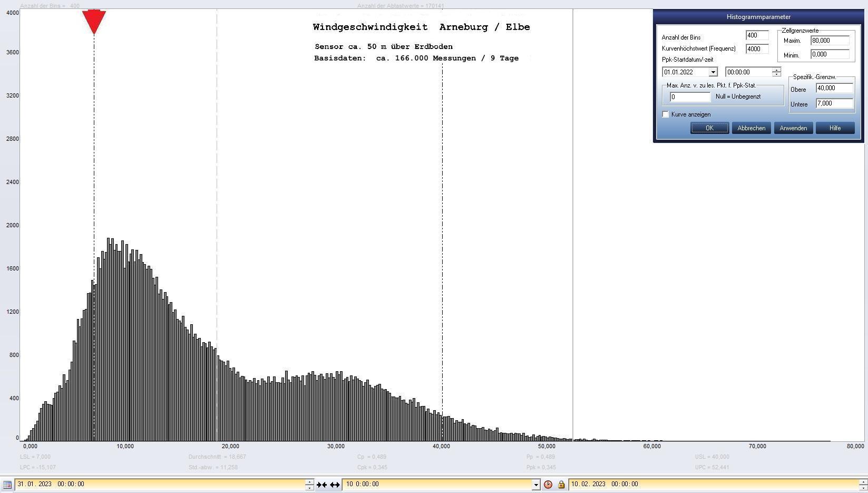Enable the Kurve anzeigen checkbox
The width and height of the screenshot is (868, 493).
pos(666,114)
